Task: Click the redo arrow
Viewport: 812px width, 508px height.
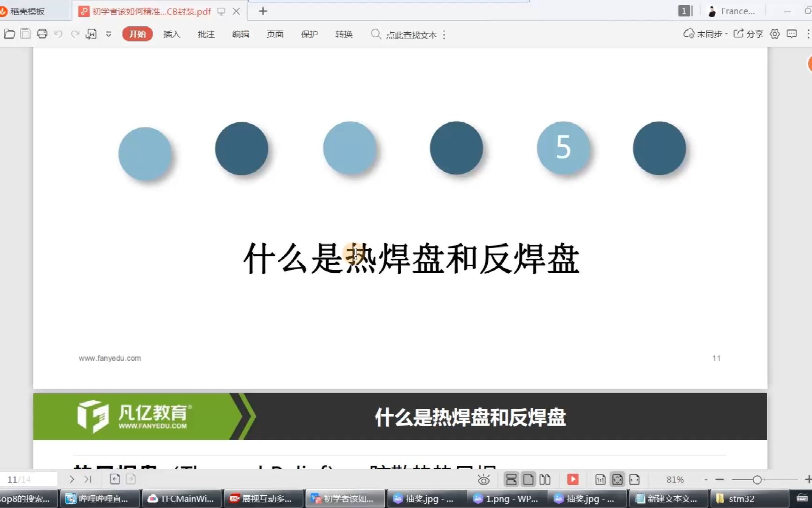Action: click(75, 34)
